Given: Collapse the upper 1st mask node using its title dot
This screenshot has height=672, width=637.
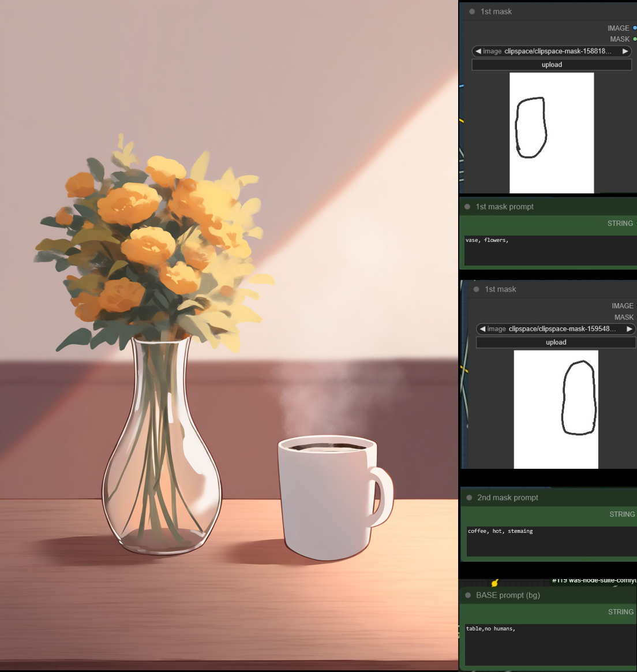Looking at the screenshot, I should (x=472, y=12).
